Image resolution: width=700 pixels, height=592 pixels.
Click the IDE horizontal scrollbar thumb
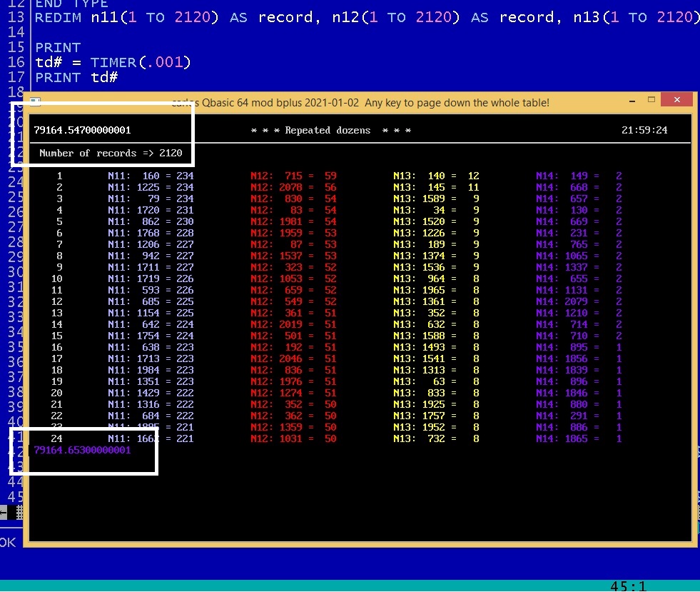point(19,512)
